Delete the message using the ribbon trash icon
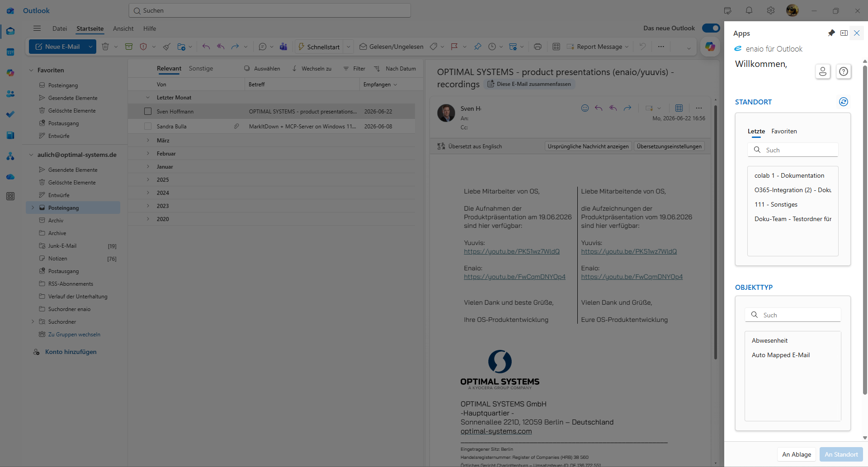 (x=105, y=47)
